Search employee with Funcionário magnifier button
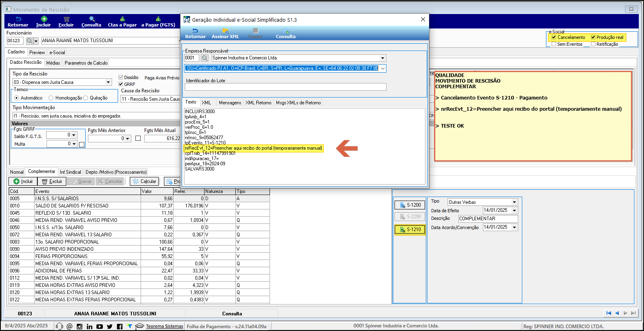 [x=30, y=41]
